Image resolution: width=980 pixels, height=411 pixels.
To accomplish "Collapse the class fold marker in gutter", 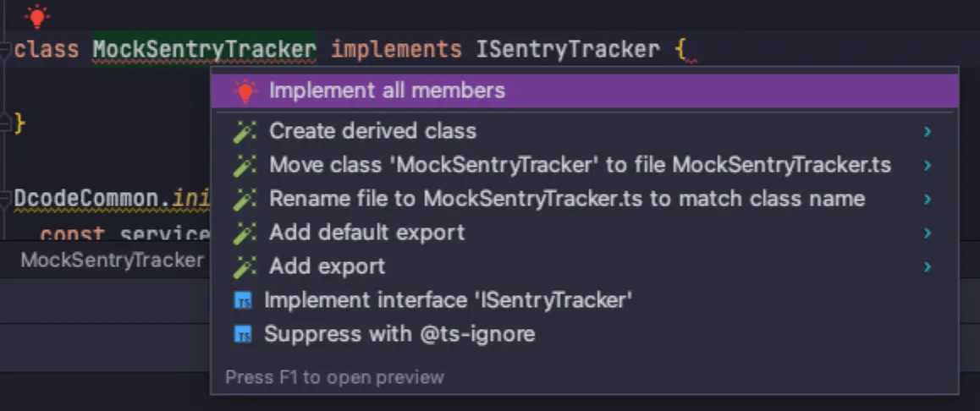I will point(5,50).
